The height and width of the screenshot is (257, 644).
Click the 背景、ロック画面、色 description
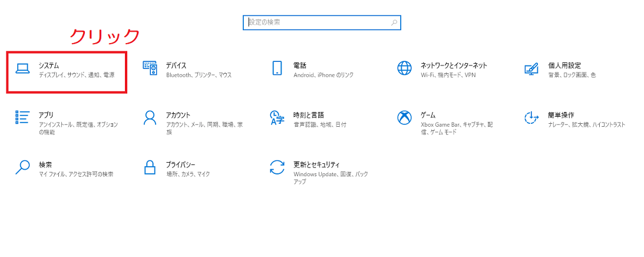572,75
